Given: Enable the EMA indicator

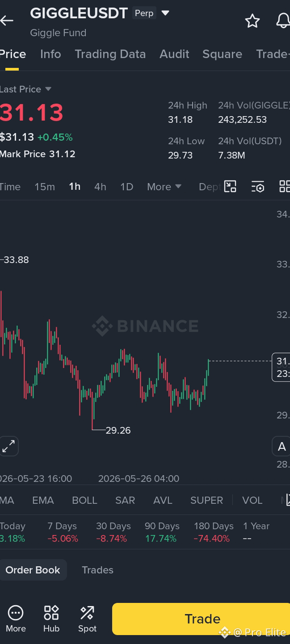Looking at the screenshot, I should point(43,500).
